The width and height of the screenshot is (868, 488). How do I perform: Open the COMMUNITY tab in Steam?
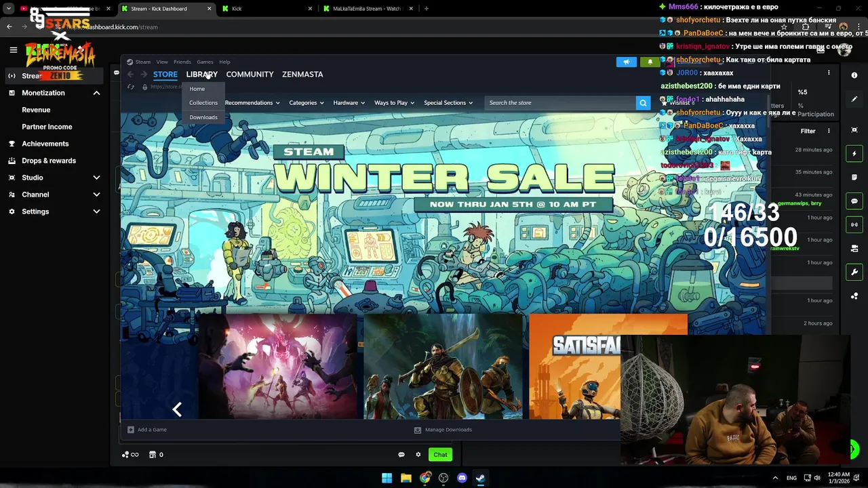click(x=250, y=75)
